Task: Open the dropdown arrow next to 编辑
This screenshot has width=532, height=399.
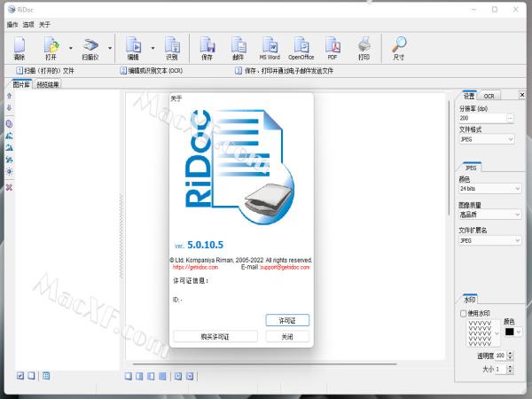Action: [153, 48]
